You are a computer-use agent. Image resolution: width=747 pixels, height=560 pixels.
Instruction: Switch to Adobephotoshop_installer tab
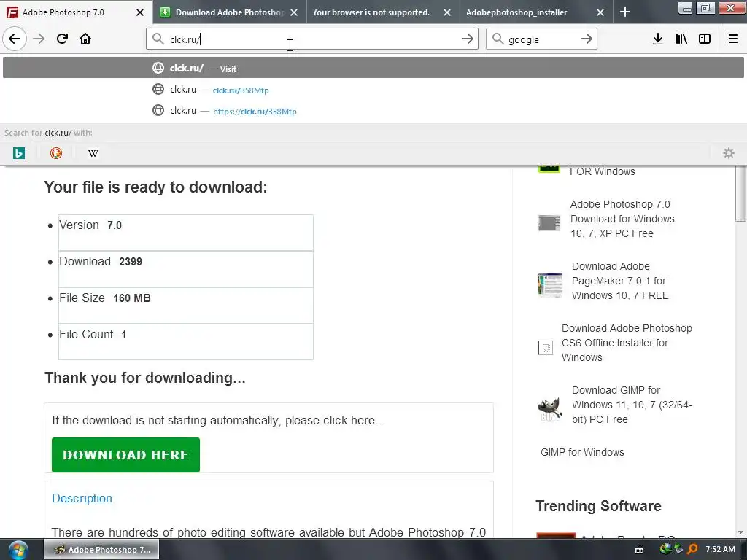point(536,12)
